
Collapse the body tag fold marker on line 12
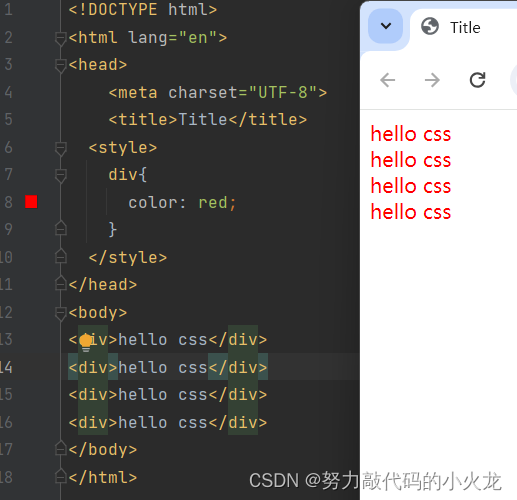[61, 313]
